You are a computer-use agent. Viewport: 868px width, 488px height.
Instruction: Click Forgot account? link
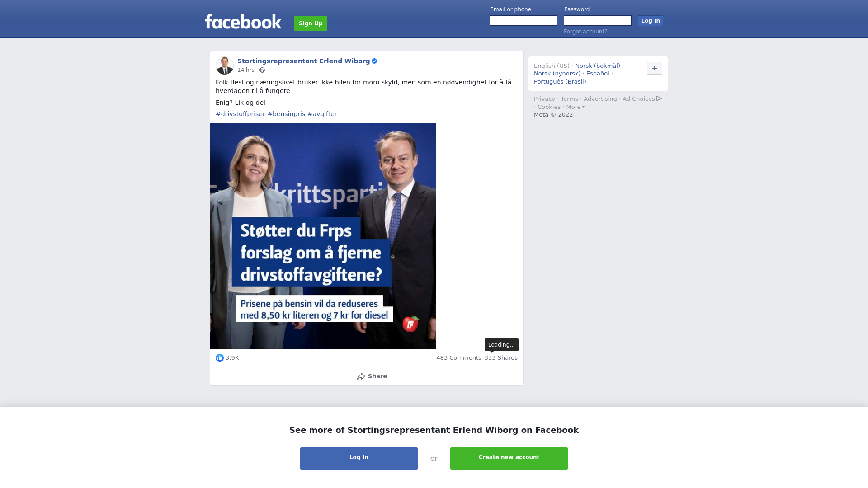pos(585,32)
